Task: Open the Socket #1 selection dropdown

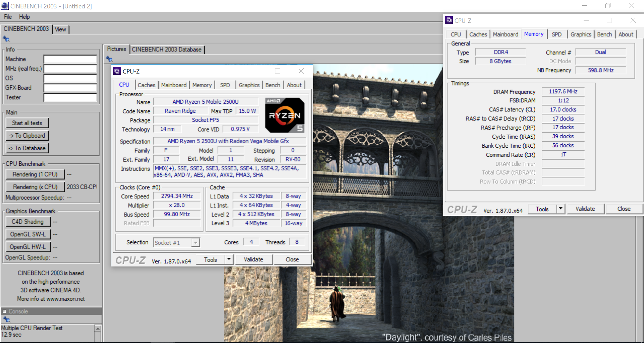Action: pyautogui.click(x=196, y=242)
